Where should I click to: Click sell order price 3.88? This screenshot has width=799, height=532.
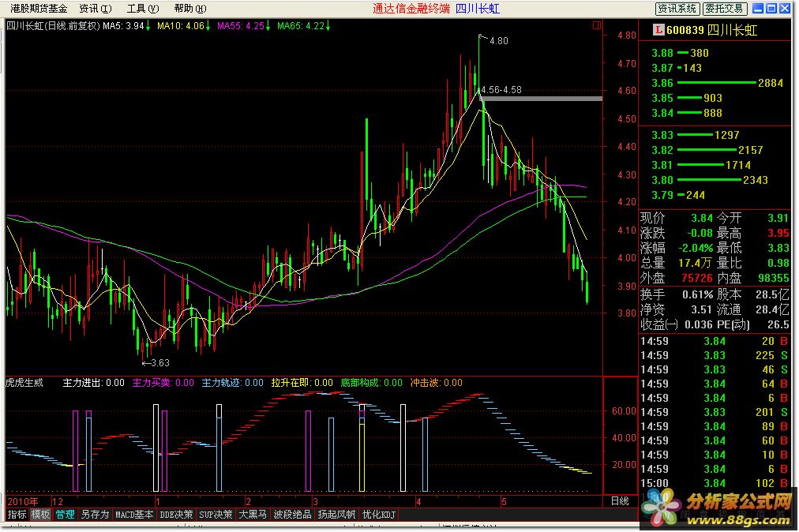[662, 53]
